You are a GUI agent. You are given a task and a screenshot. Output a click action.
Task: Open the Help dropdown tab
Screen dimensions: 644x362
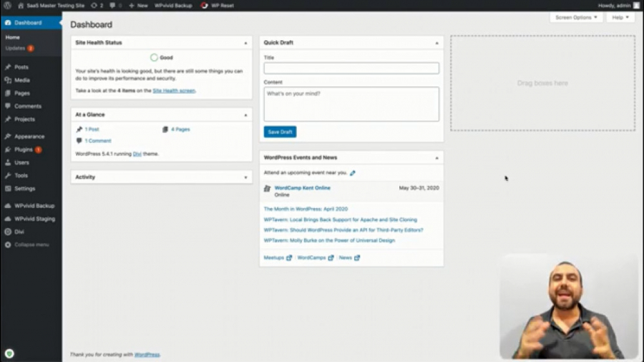(620, 17)
